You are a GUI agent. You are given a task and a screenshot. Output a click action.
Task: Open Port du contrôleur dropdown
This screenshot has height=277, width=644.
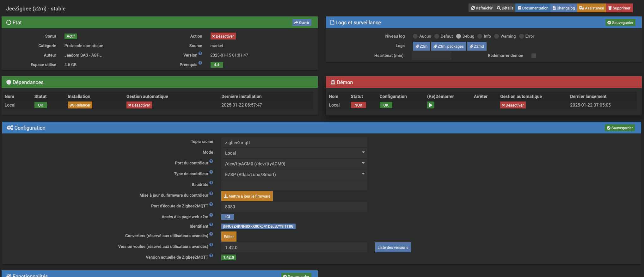tap(294, 164)
